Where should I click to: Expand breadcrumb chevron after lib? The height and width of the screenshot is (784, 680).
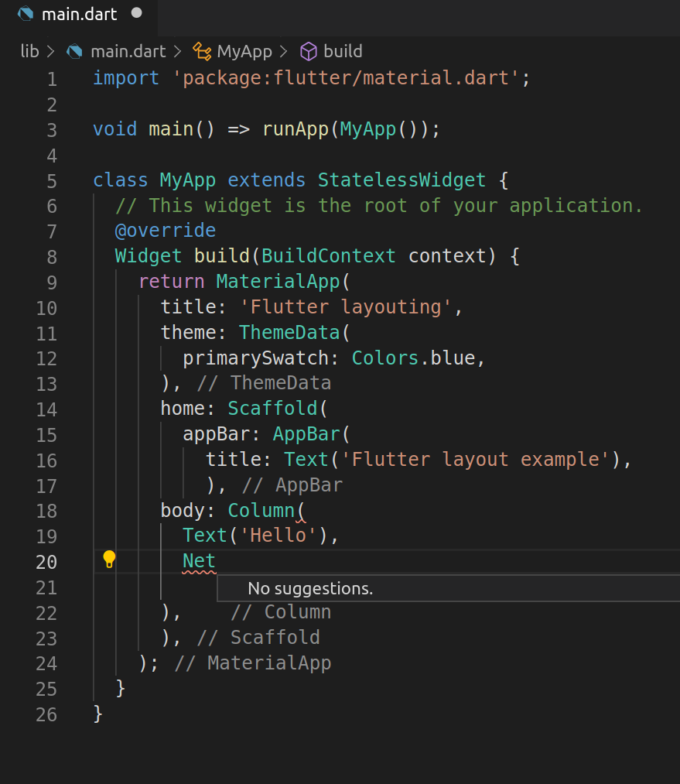coord(50,52)
